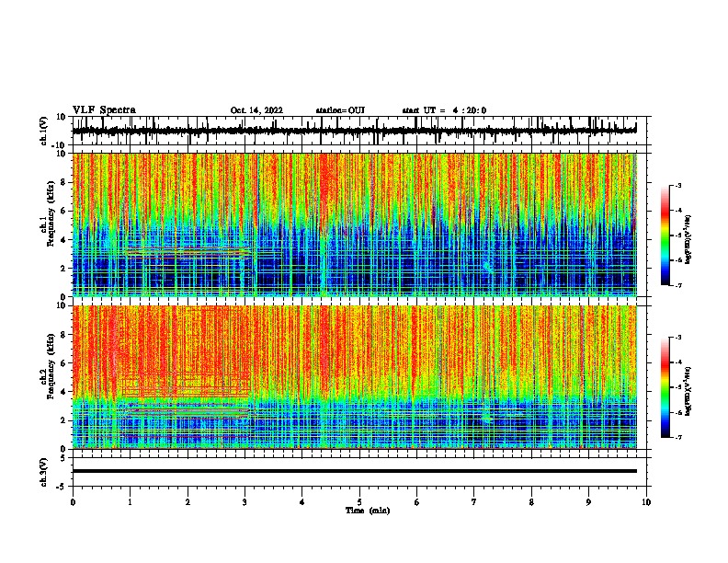Click the ch.1(V) waveform axis label
The width and height of the screenshot is (728, 563).
(44, 131)
